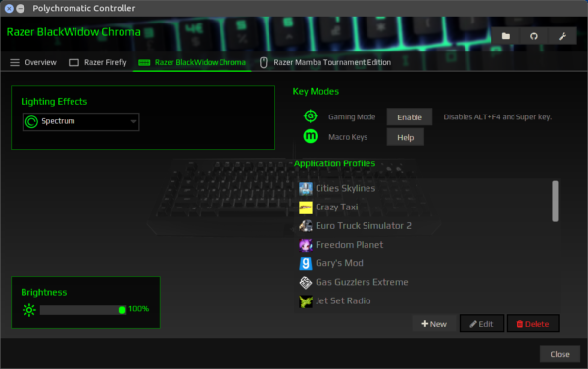The width and height of the screenshot is (588, 369).
Task: Click the Macro Keys M icon
Action: point(310,136)
